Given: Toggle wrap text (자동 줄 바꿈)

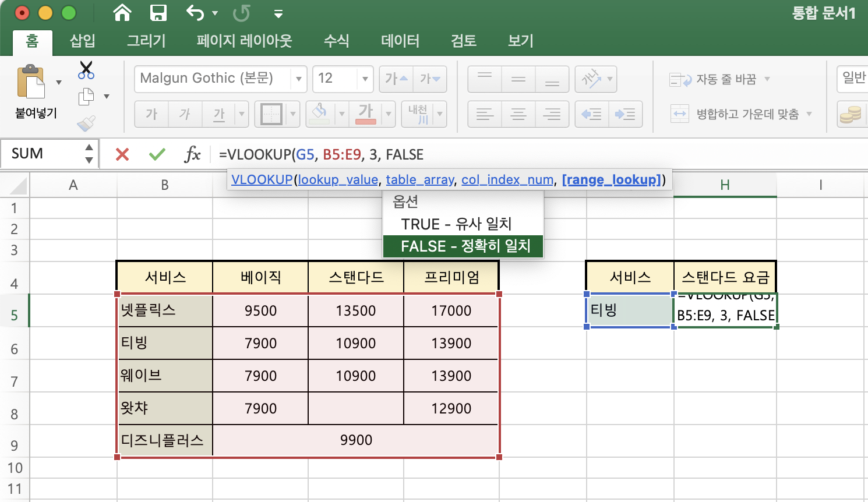Looking at the screenshot, I should [x=713, y=79].
